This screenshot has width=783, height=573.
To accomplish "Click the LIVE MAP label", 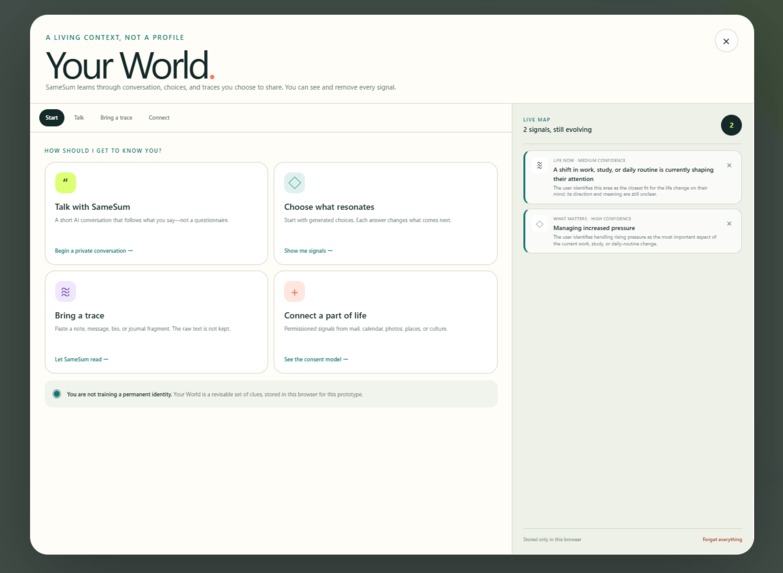I will 536,120.
